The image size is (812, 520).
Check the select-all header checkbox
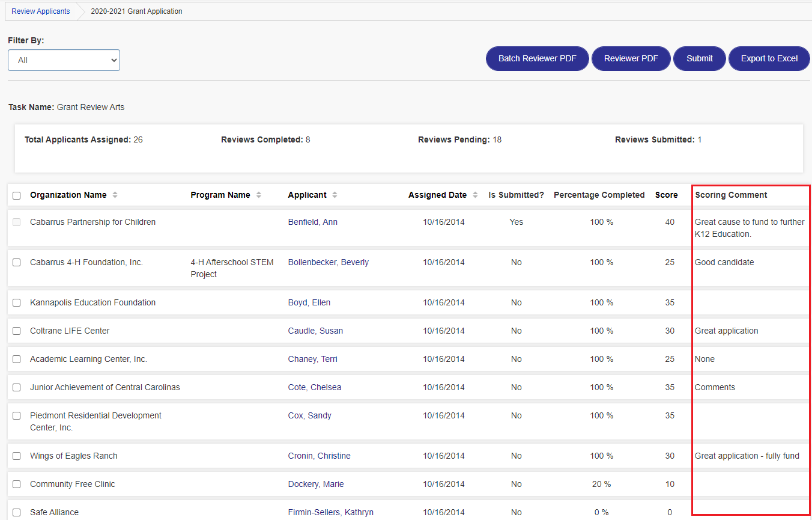click(x=17, y=195)
